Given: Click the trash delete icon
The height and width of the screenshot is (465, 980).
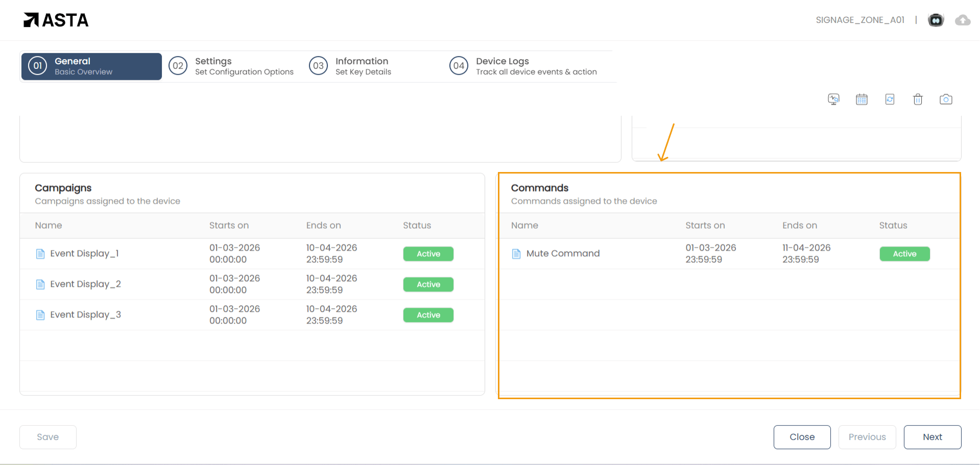Looking at the screenshot, I should (918, 100).
